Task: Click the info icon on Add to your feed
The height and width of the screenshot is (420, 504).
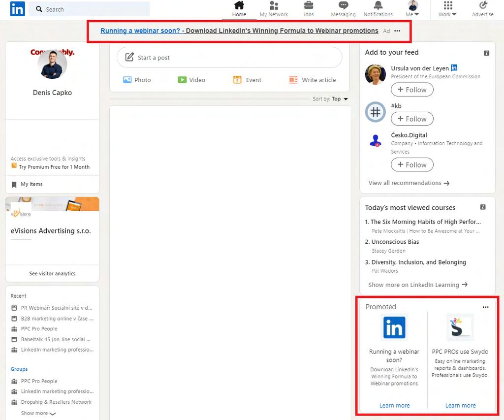Action: tap(487, 53)
